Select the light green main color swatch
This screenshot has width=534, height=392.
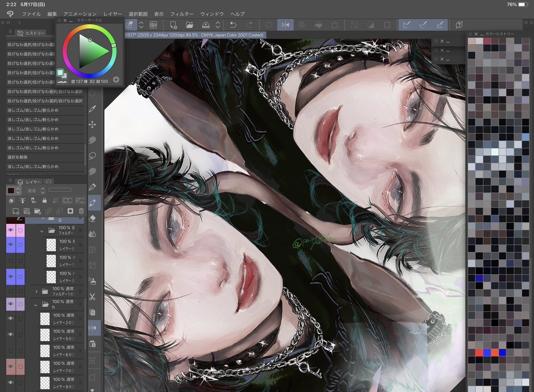(x=61, y=73)
